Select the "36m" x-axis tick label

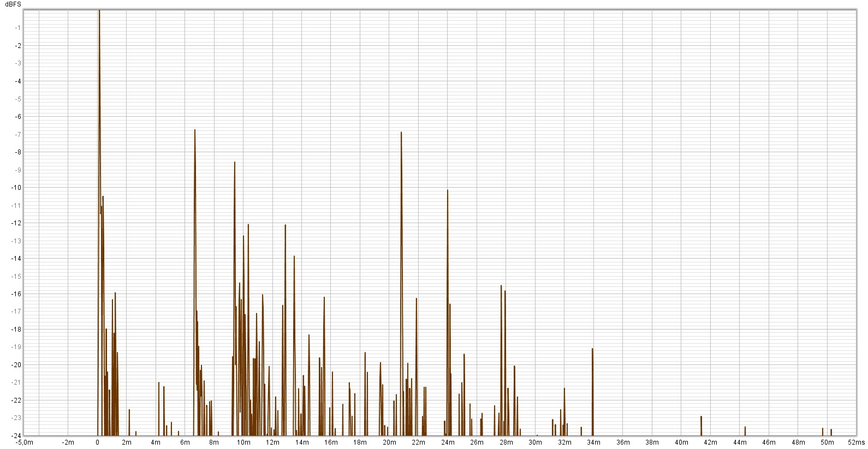pos(623,442)
